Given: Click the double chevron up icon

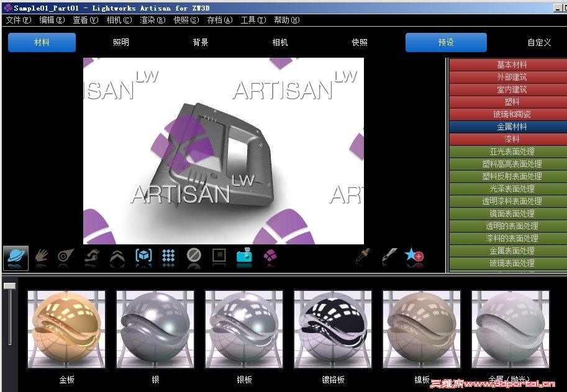Looking at the screenshot, I should coord(117,257).
